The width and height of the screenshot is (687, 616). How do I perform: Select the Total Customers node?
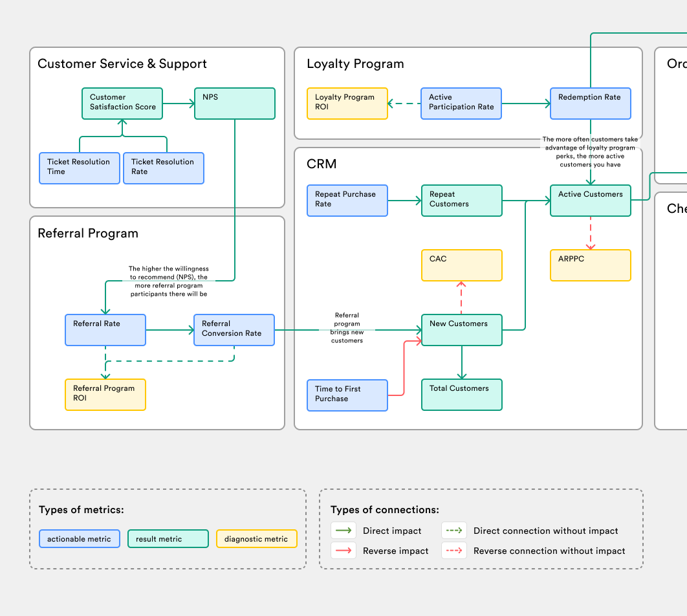[x=462, y=395]
